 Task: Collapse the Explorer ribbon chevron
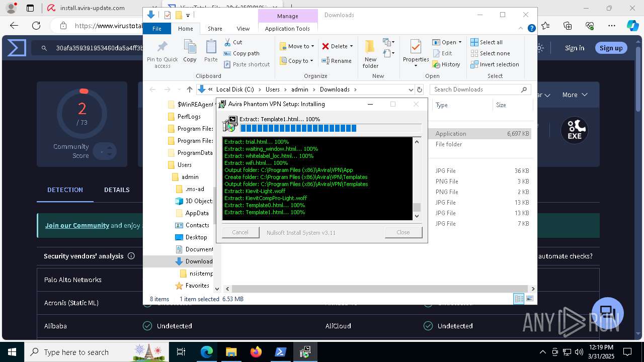click(x=522, y=29)
